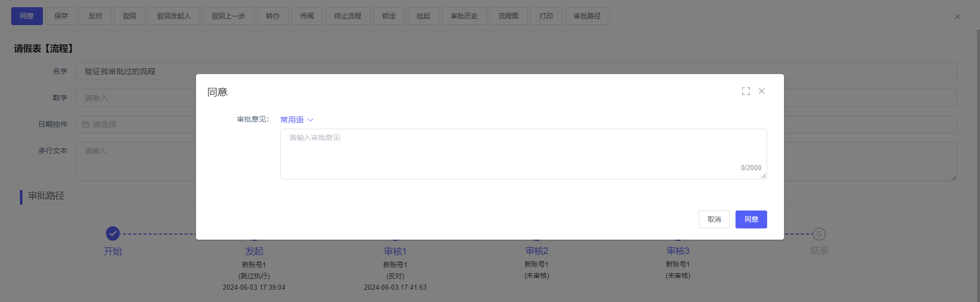Click the page close X at top right
The width and height of the screenshot is (980, 302).
tap(958, 16)
